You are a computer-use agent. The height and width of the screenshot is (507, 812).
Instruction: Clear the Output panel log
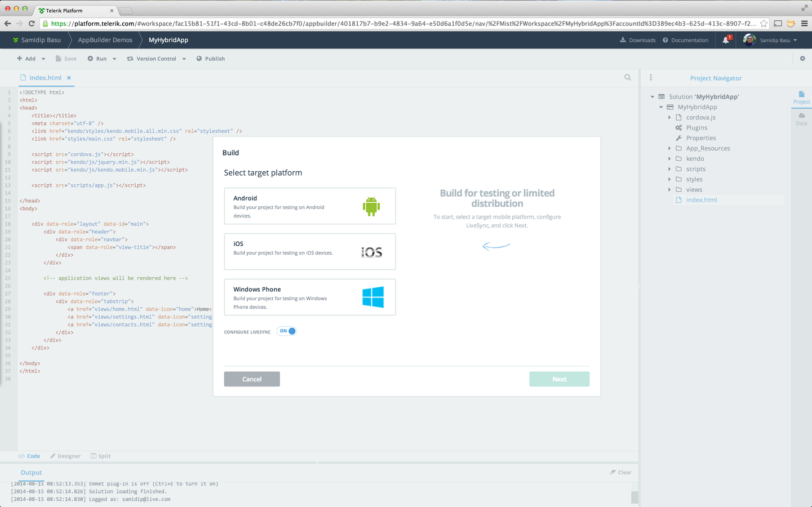point(620,473)
